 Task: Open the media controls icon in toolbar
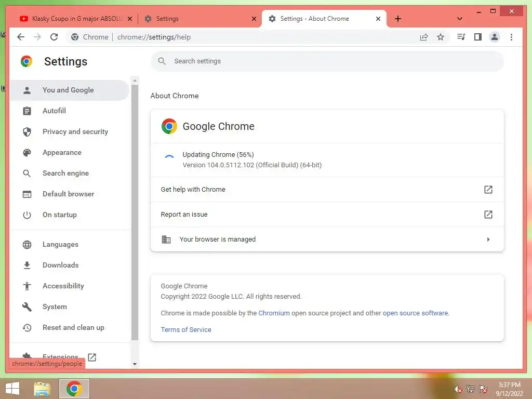[461, 37]
